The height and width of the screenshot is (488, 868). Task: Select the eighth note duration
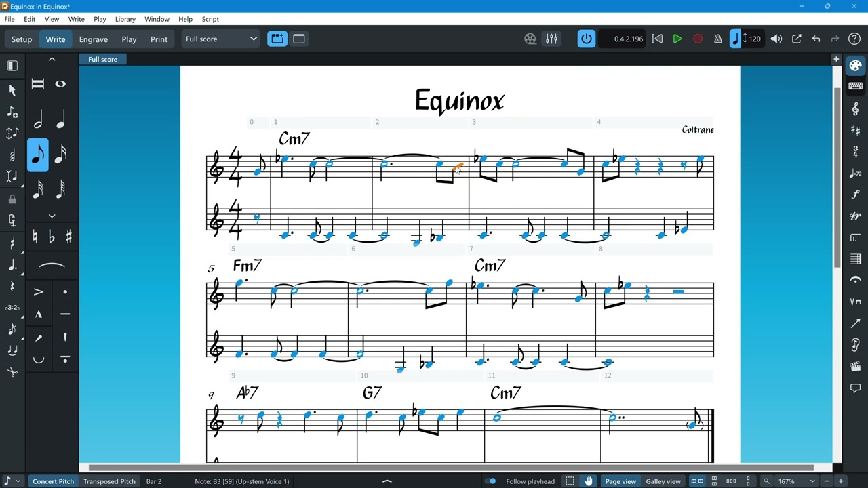(x=38, y=155)
